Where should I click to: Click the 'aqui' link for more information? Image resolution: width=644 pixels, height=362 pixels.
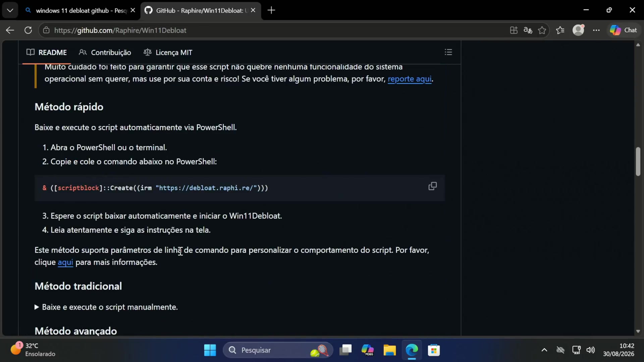coord(65,262)
